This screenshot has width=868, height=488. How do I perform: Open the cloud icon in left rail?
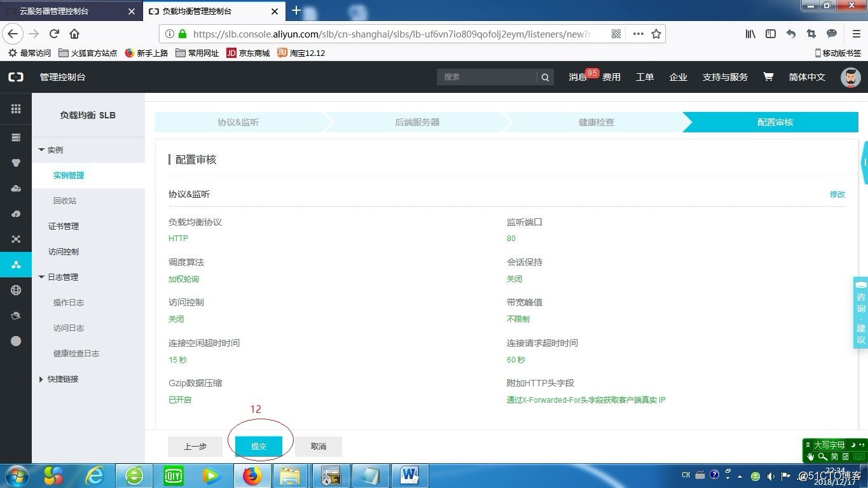16,188
